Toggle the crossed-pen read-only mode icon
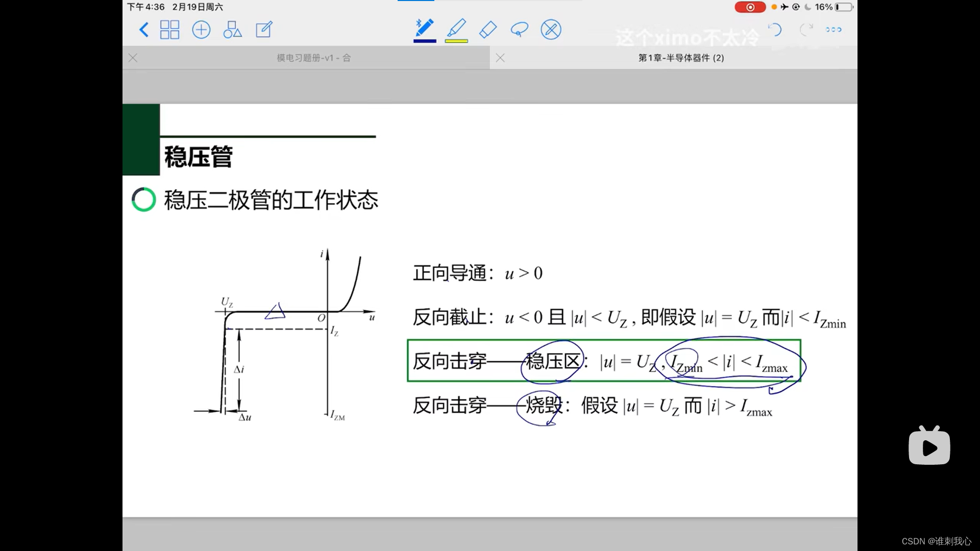The image size is (980, 551). pos(551,30)
